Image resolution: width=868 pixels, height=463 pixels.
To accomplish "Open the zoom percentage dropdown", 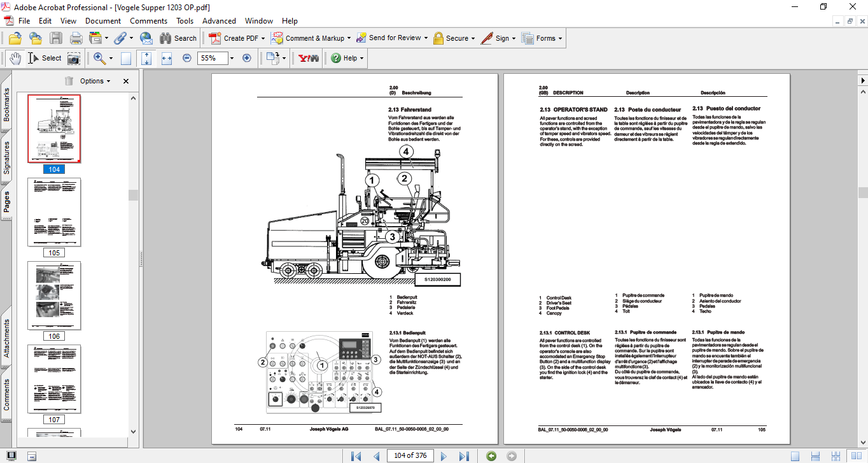I will [232, 58].
